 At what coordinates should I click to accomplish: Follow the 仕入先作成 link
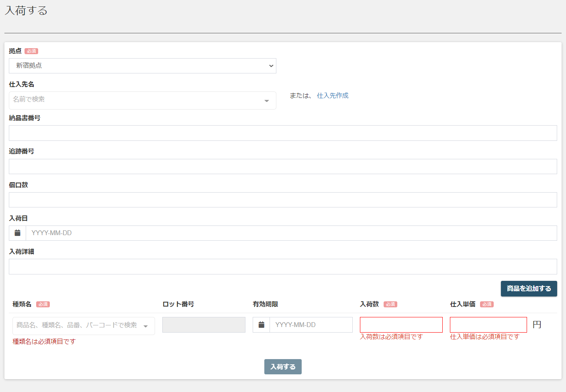click(x=333, y=95)
